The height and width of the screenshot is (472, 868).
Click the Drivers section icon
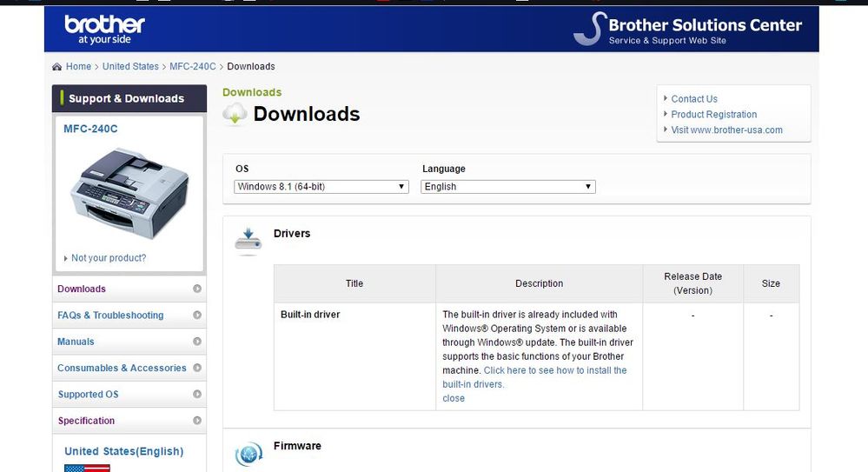coord(248,240)
